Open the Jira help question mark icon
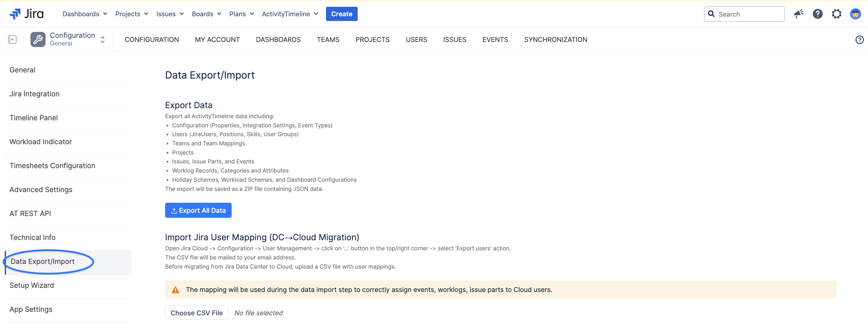Viewport: 868px width, 331px height. [817, 14]
